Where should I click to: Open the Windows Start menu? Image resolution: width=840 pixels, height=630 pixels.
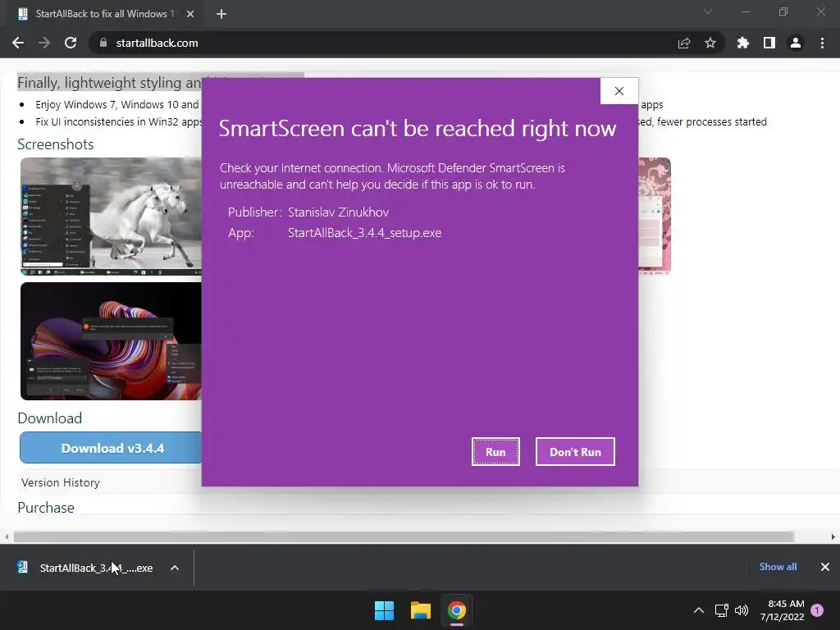pos(384,610)
